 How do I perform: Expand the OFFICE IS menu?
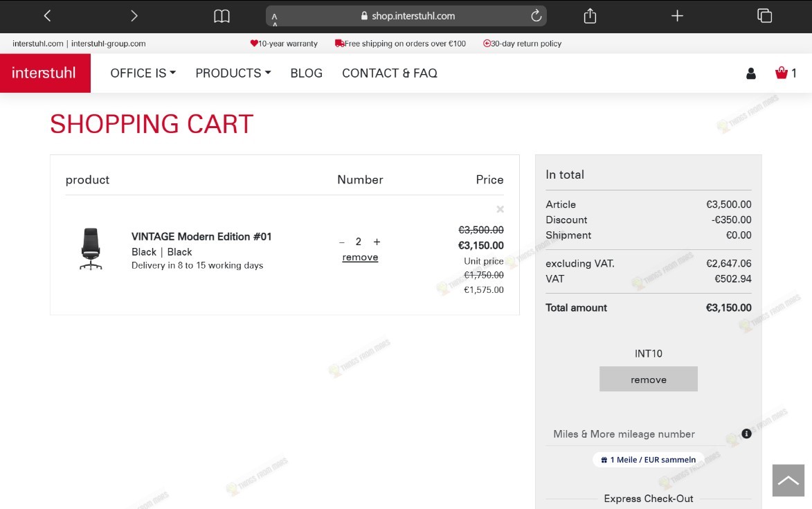tap(143, 73)
